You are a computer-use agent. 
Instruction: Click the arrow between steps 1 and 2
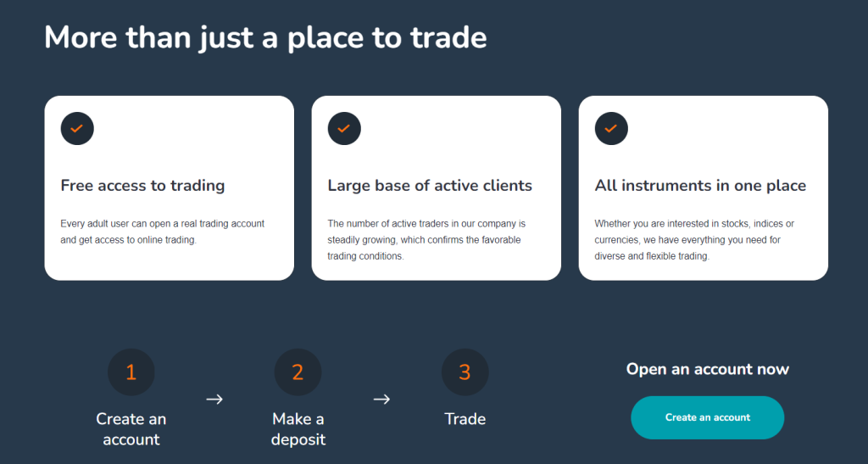coord(214,400)
